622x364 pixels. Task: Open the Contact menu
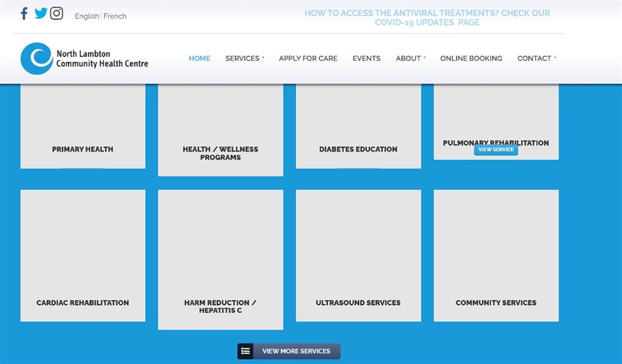coord(535,58)
